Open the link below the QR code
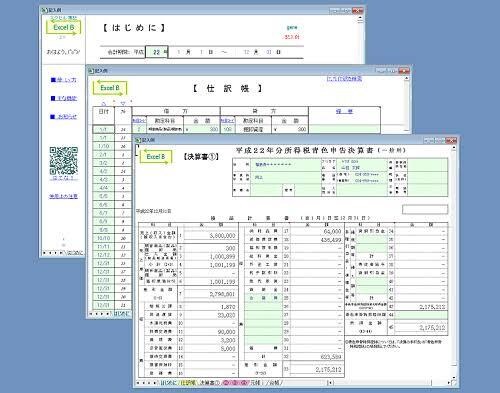This screenshot has height=393, width=500. point(64,178)
